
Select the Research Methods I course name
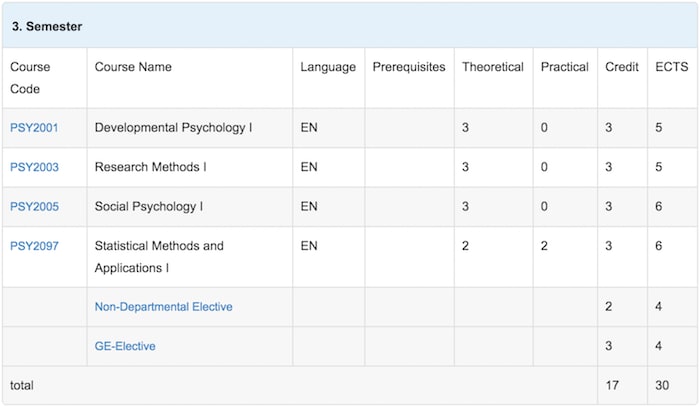[x=150, y=167]
